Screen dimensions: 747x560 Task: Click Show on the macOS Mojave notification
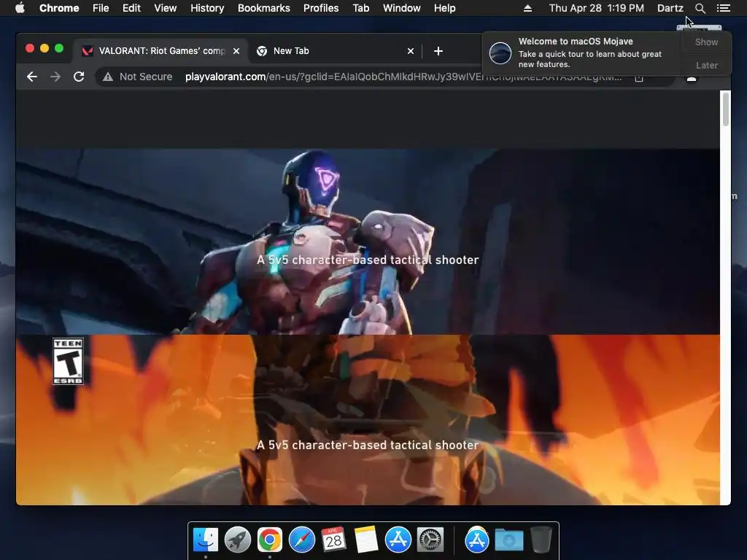click(x=706, y=42)
